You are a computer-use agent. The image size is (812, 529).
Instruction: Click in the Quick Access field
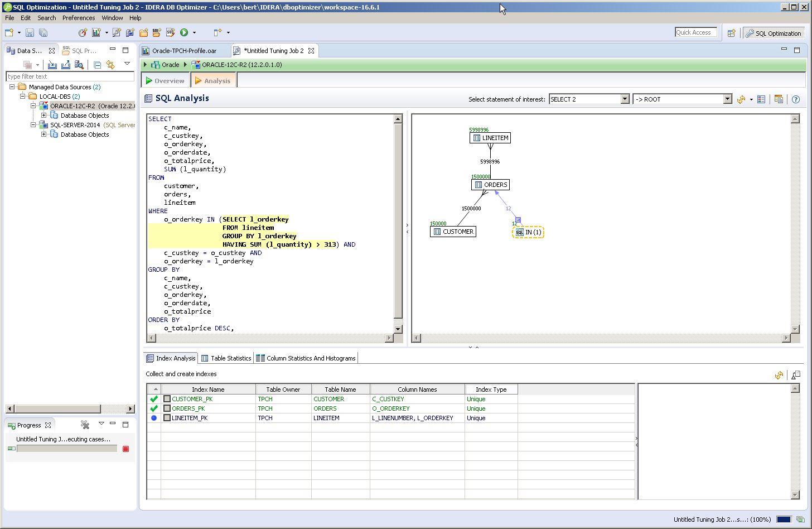[x=695, y=32]
